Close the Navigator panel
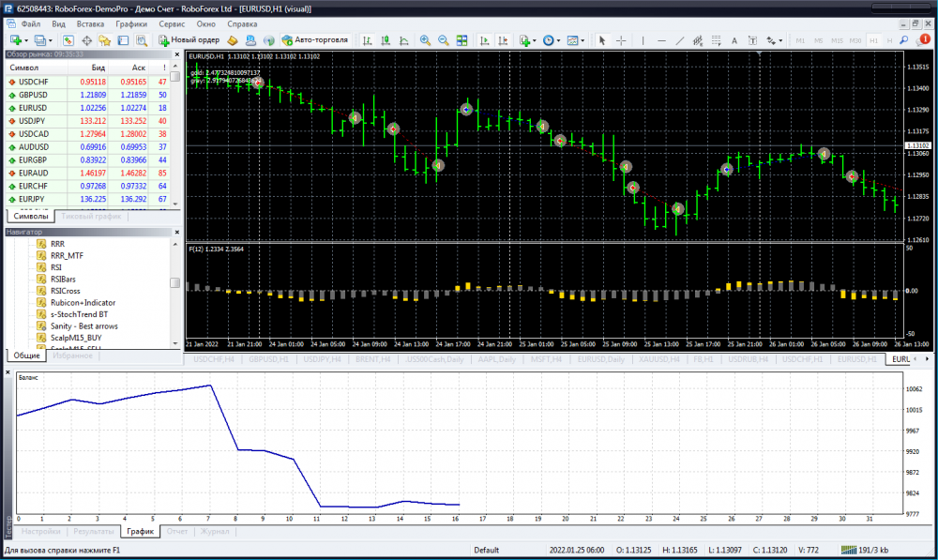This screenshot has height=560, width=938. pos(176,232)
